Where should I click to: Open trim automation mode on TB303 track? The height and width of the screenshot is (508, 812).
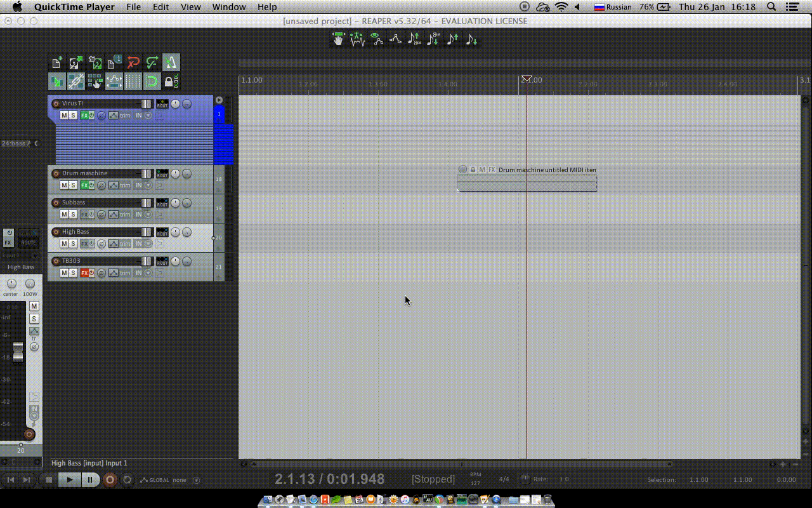(125, 273)
